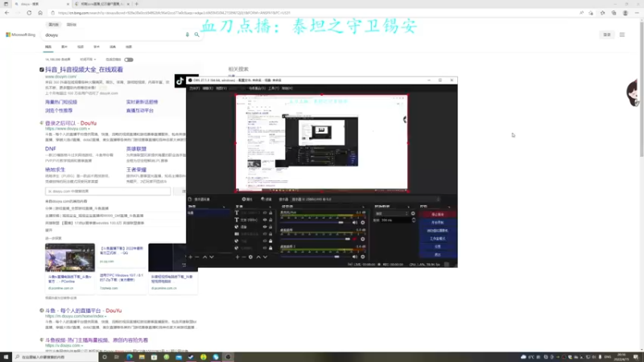Open settings gear of the last mixer channel
Viewport: 644px width, 362px height.
[x=363, y=257]
